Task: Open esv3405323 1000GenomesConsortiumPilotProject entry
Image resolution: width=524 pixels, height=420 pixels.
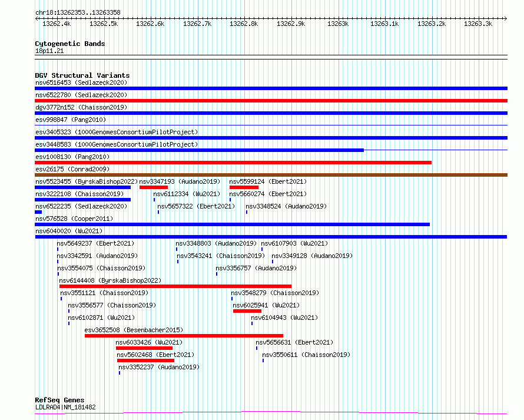Action: [117, 132]
